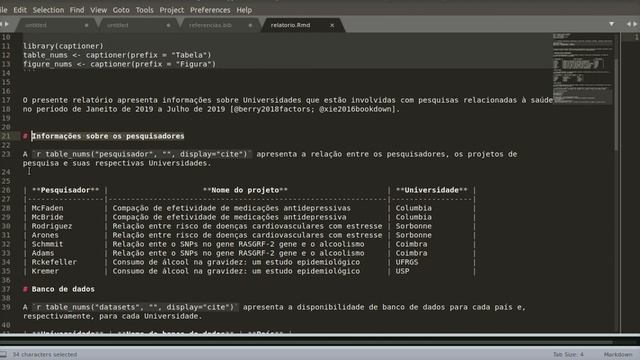
Task: Click 'Columbia' in McFaden's row
Action: coord(413,208)
